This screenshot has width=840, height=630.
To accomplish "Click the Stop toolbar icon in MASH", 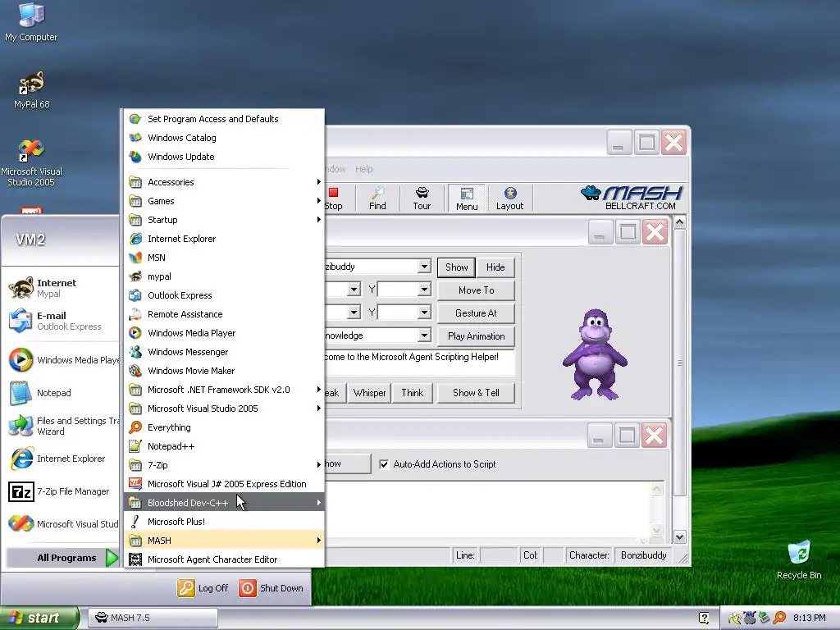I will click(x=333, y=199).
